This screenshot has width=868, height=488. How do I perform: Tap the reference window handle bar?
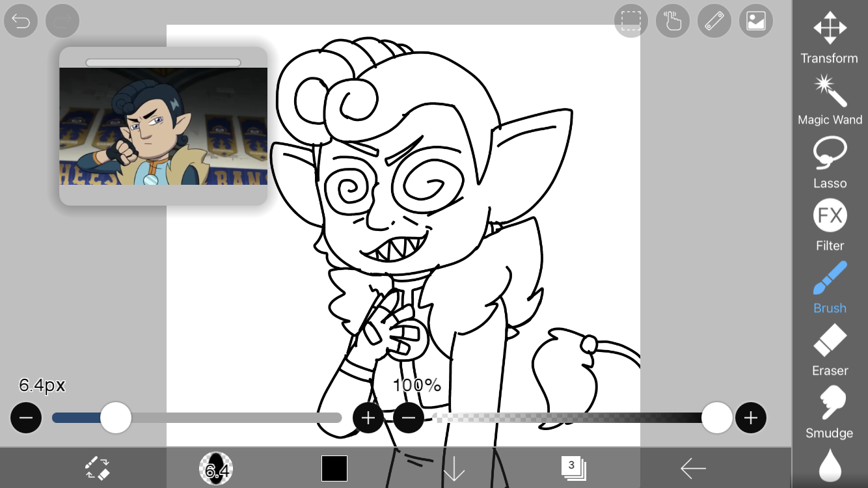point(163,62)
